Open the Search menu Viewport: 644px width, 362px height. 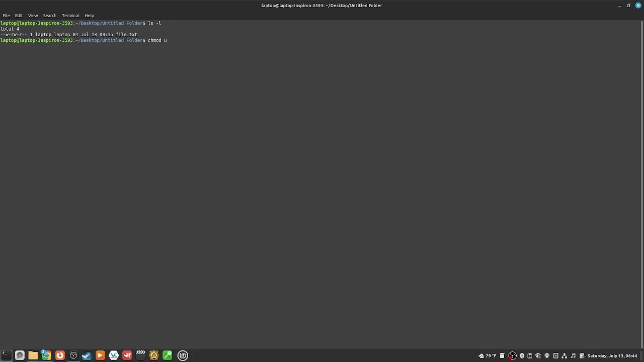pyautogui.click(x=49, y=16)
